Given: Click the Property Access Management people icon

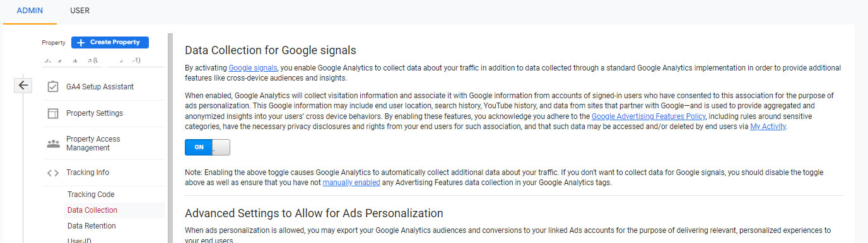Looking at the screenshot, I should pos(53,144).
